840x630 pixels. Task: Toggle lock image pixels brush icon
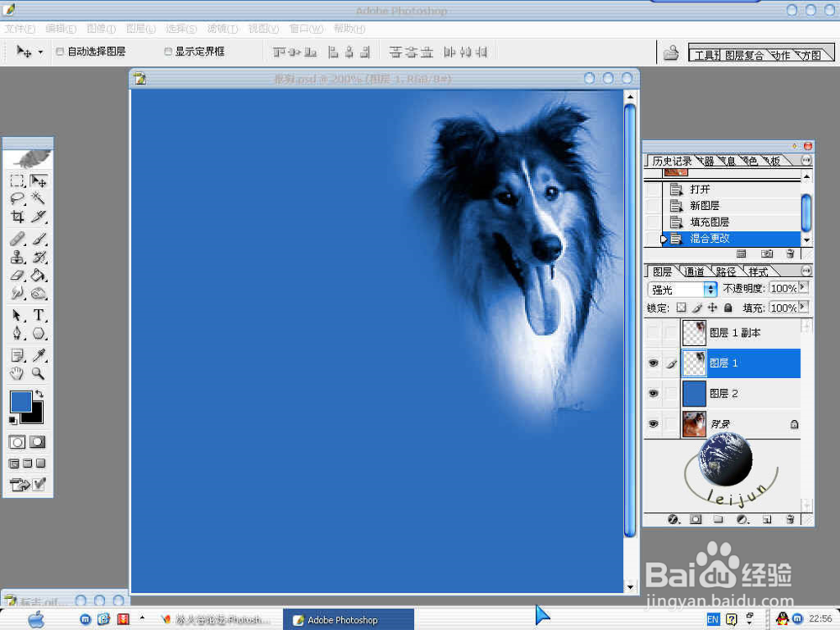click(697, 307)
